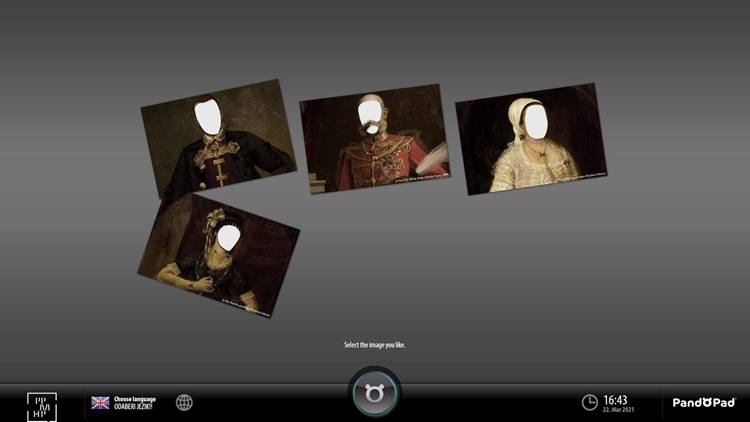Select the portrait of man in red uniform
The width and height of the screenshot is (750, 422).
pyautogui.click(x=375, y=139)
